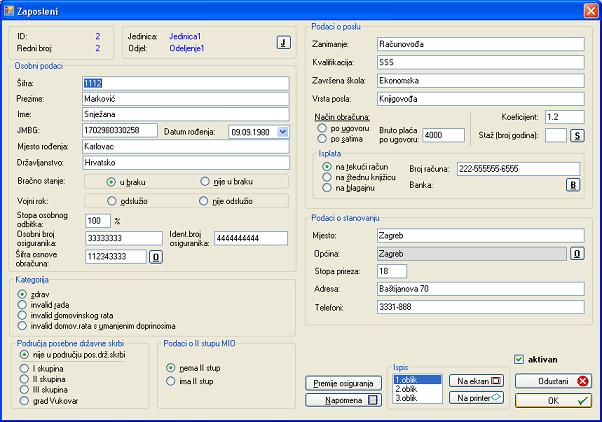Open the Datum rođenja date dropdown
Viewport: 602px width, 422px height.
click(x=285, y=130)
